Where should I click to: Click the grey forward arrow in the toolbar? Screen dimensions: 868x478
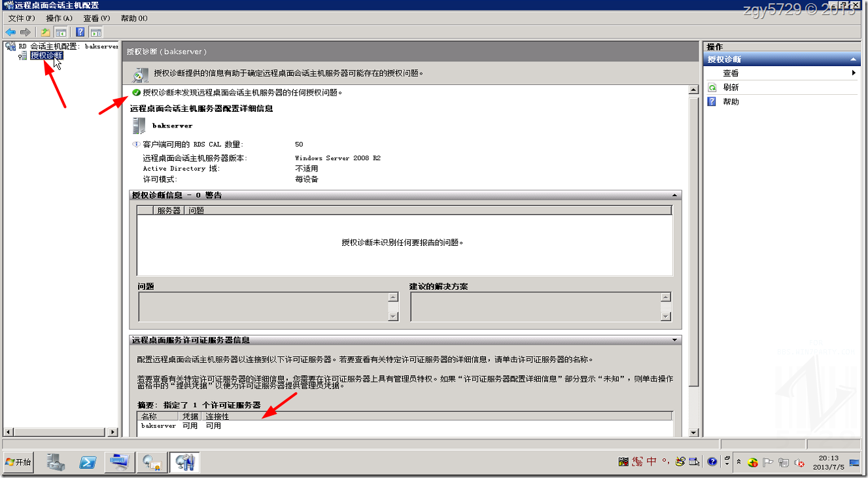(x=26, y=32)
